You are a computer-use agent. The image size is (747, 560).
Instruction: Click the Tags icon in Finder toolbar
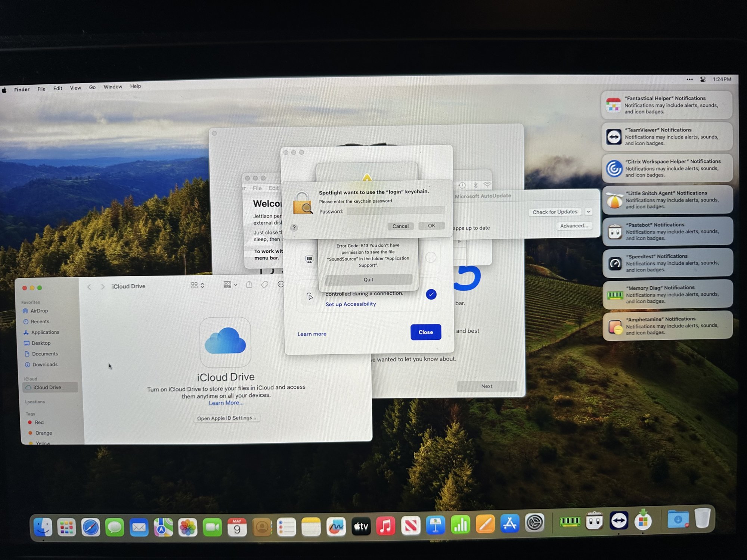(x=264, y=285)
